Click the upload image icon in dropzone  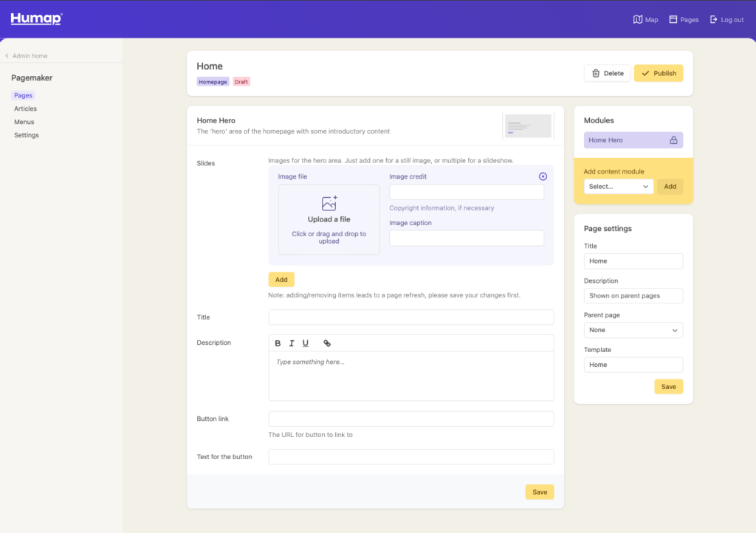[329, 203]
